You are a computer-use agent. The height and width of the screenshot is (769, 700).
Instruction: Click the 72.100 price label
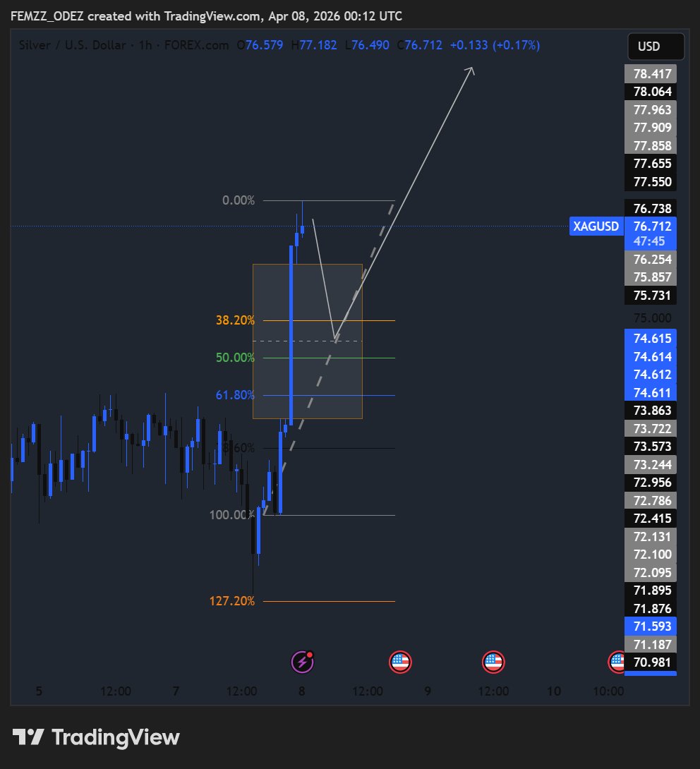pos(651,555)
